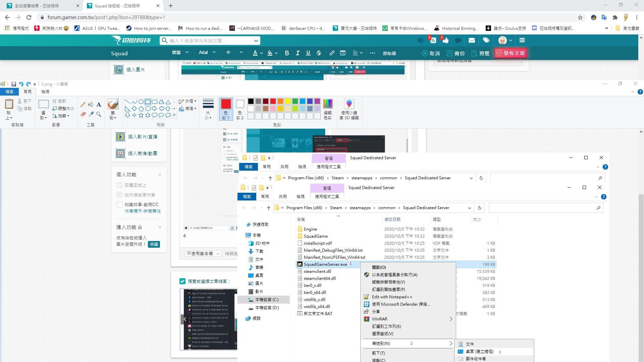Image resolution: width=644 pixels, height=362 pixels.
Task: Open the Arial font dropdown
Action: 207,53
